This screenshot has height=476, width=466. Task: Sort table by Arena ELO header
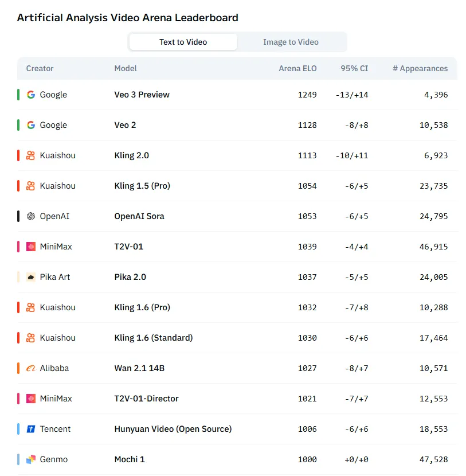(x=297, y=68)
